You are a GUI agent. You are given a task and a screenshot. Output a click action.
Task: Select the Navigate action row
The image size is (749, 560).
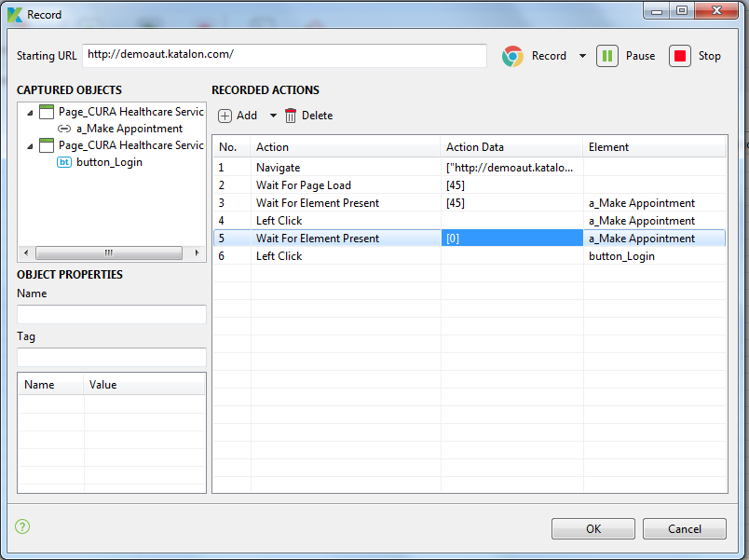[470, 168]
